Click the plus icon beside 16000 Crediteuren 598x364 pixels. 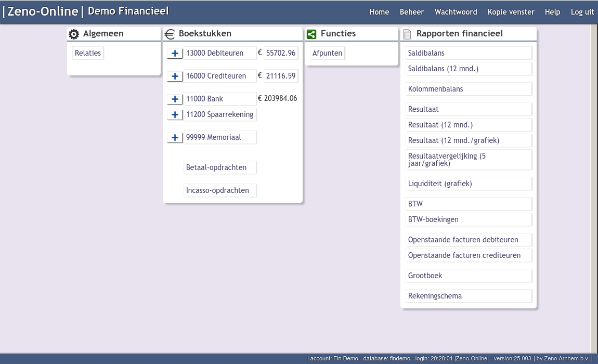pyautogui.click(x=175, y=76)
